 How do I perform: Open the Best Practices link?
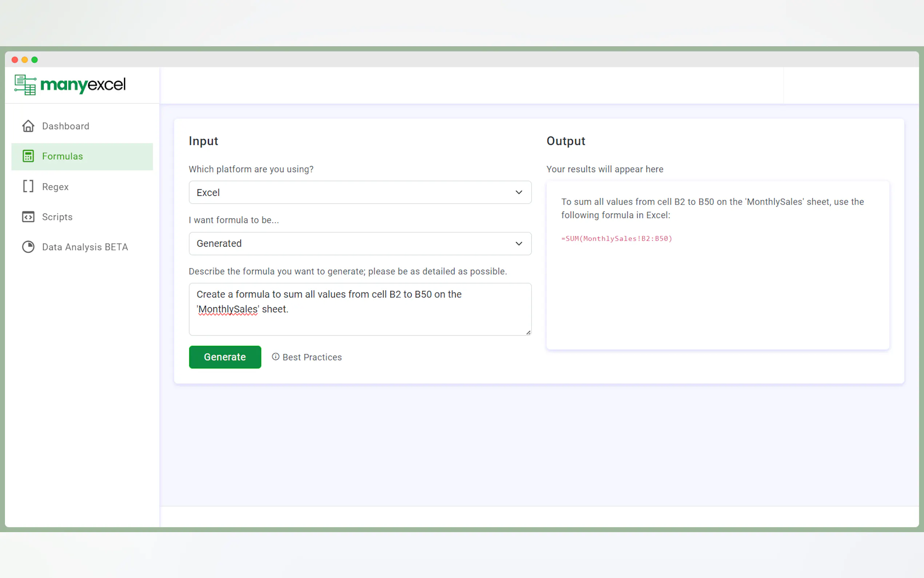point(312,357)
